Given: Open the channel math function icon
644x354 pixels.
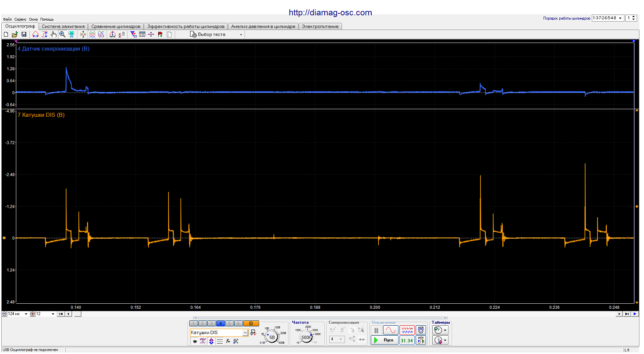Looking at the screenshot, I should [x=228, y=341].
